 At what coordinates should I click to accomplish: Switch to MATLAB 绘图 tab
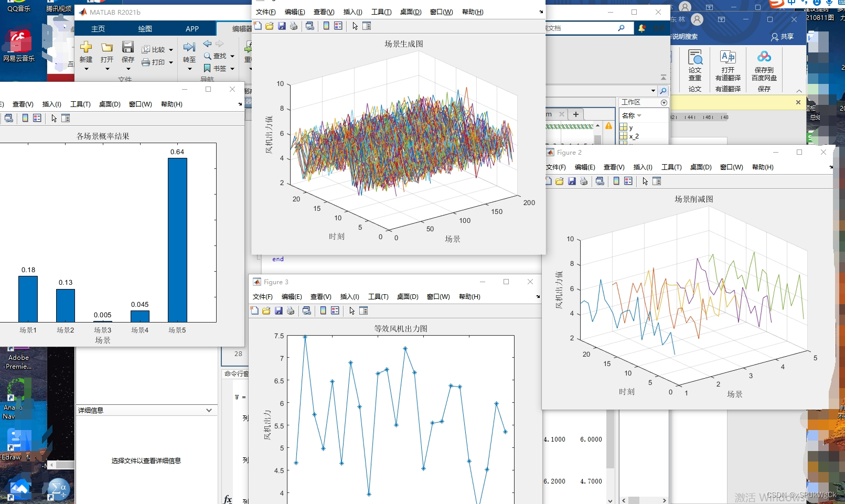point(145,29)
